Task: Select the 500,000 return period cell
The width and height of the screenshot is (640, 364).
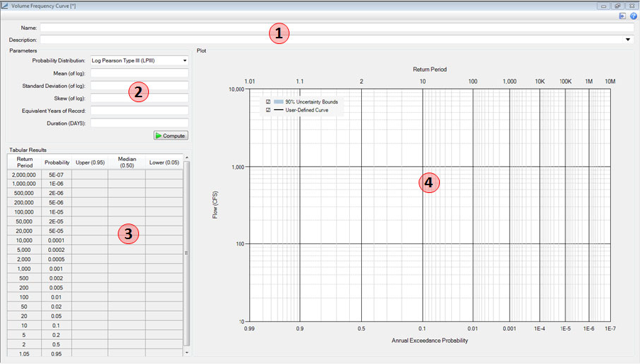Action: [x=24, y=193]
